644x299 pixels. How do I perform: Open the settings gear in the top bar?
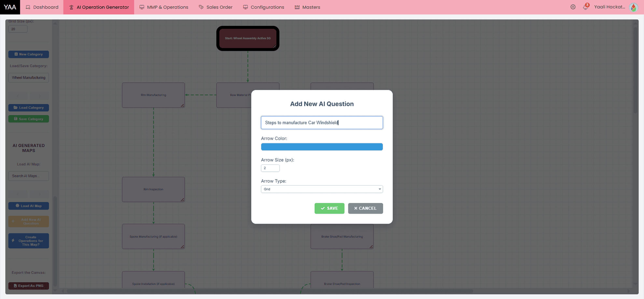(x=573, y=7)
